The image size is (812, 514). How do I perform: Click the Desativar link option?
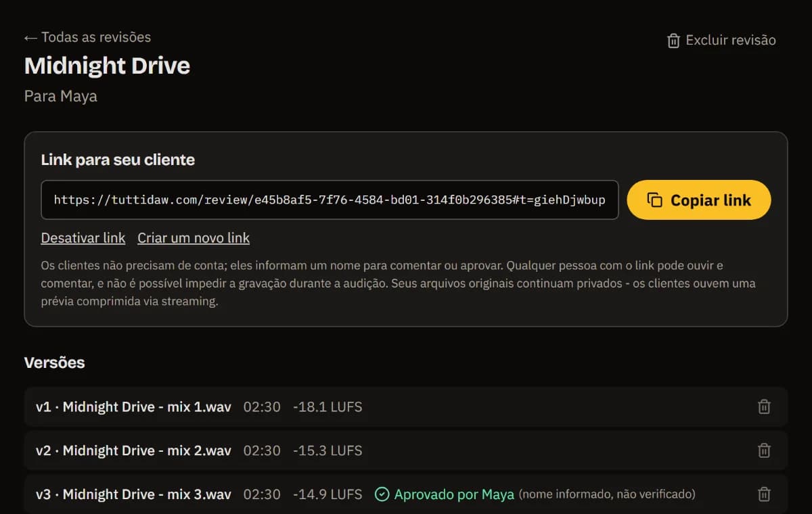coord(83,238)
